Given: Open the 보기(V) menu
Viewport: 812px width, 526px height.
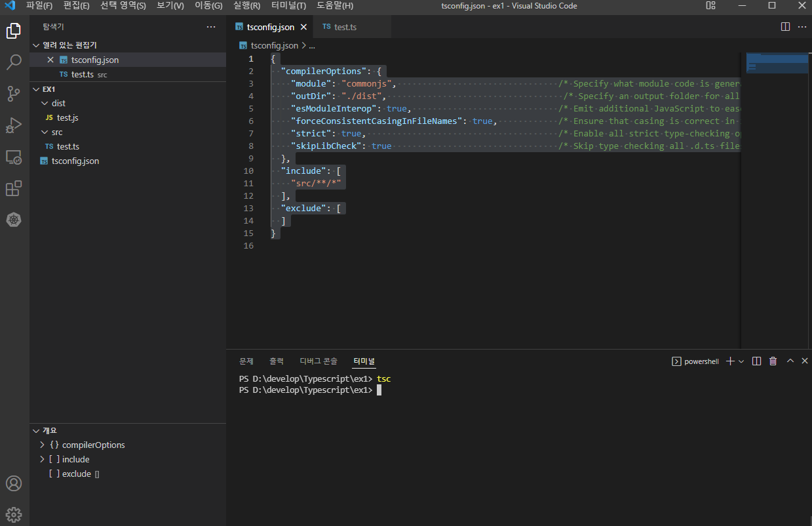Looking at the screenshot, I should [x=170, y=6].
